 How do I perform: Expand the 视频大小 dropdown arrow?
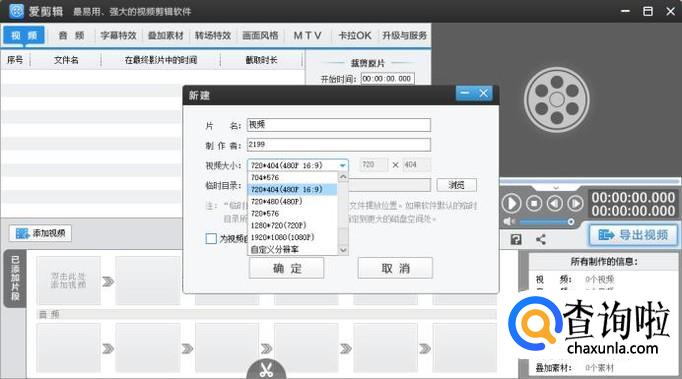343,165
